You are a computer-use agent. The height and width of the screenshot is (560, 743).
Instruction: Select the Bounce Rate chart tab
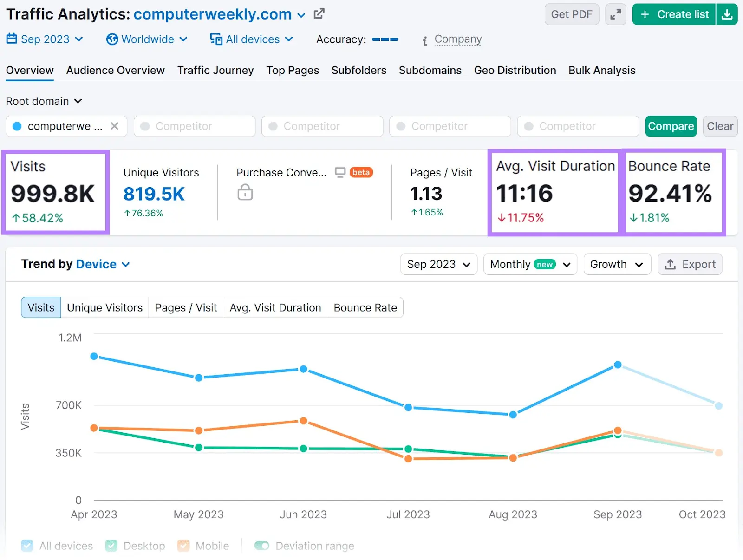(365, 307)
